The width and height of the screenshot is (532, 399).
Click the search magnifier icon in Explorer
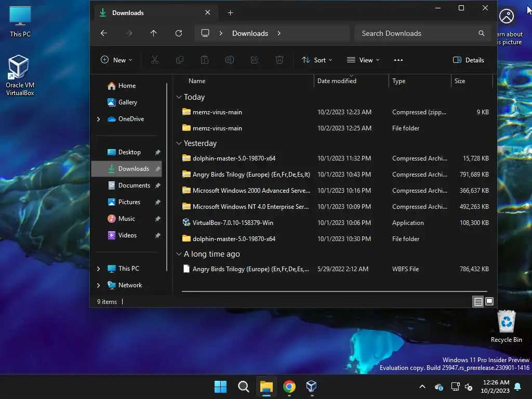[482, 33]
